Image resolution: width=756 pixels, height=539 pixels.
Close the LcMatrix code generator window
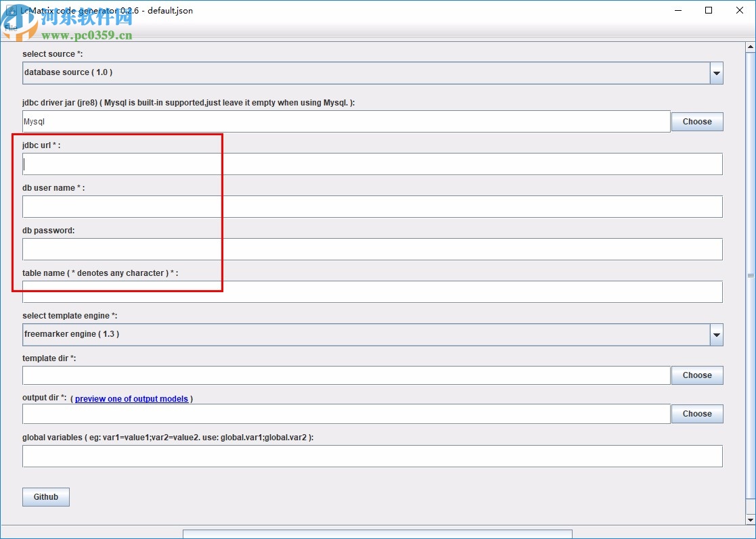tap(740, 10)
